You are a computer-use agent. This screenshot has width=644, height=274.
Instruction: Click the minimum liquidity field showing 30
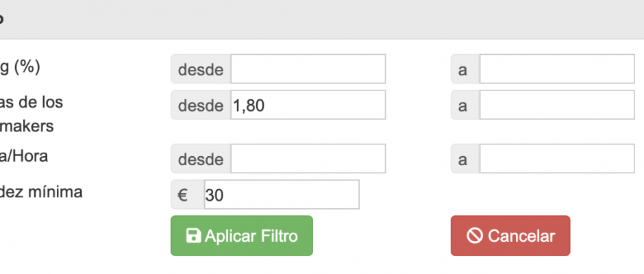click(281, 195)
